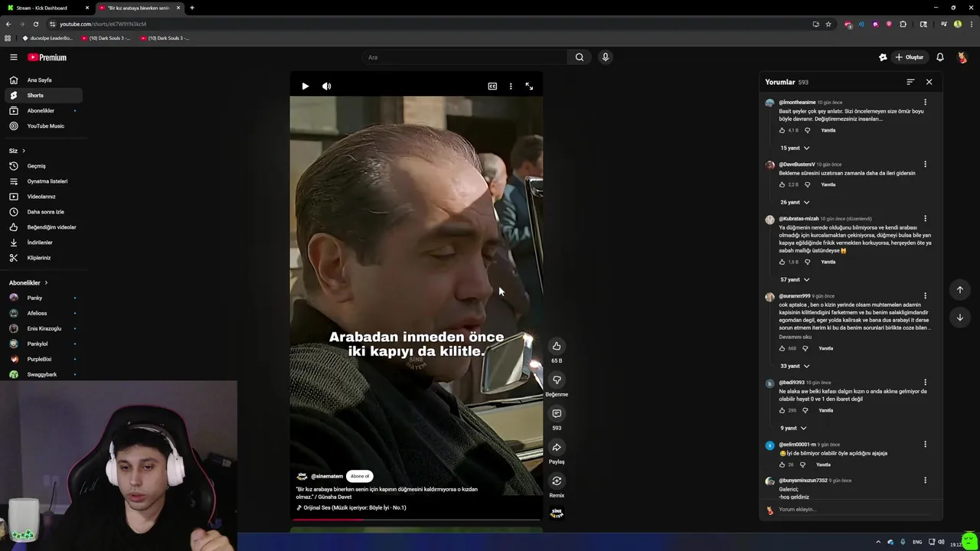Click the Ara search input field
Image resolution: width=980 pixels, height=551 pixels.
click(465, 57)
